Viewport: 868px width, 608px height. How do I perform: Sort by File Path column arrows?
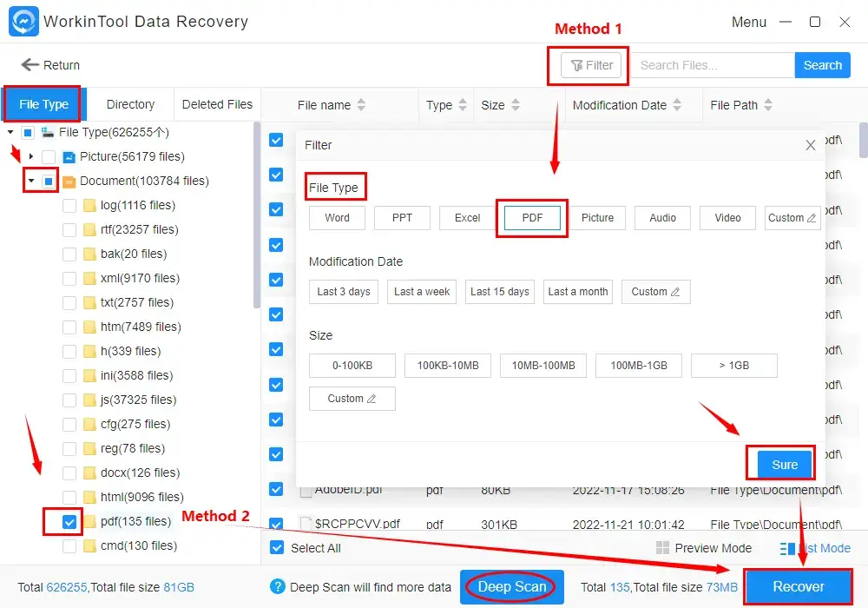pyautogui.click(x=768, y=104)
